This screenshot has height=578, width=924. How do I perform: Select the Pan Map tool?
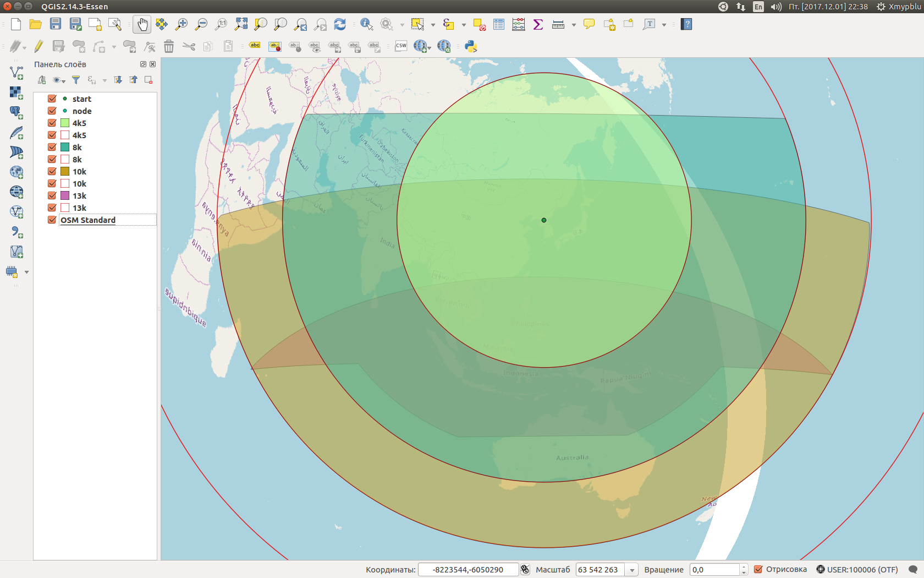pyautogui.click(x=142, y=24)
